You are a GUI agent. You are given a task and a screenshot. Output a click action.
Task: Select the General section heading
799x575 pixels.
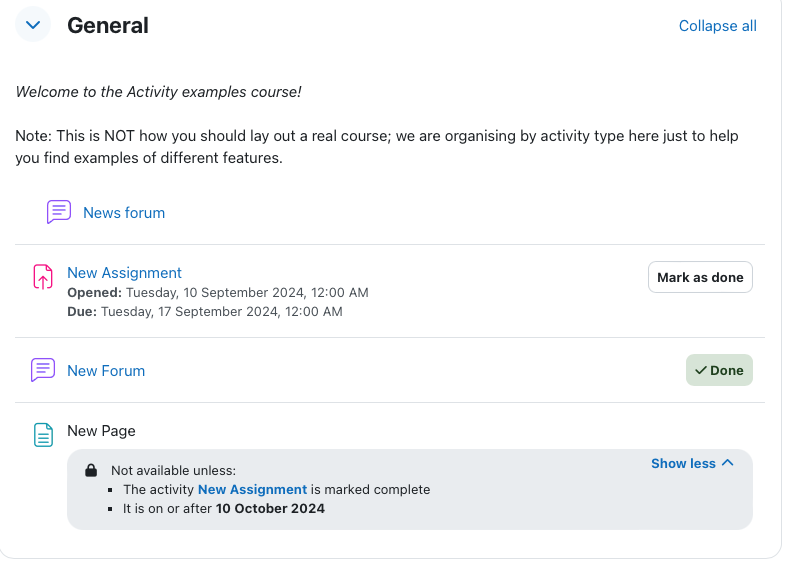[108, 25]
